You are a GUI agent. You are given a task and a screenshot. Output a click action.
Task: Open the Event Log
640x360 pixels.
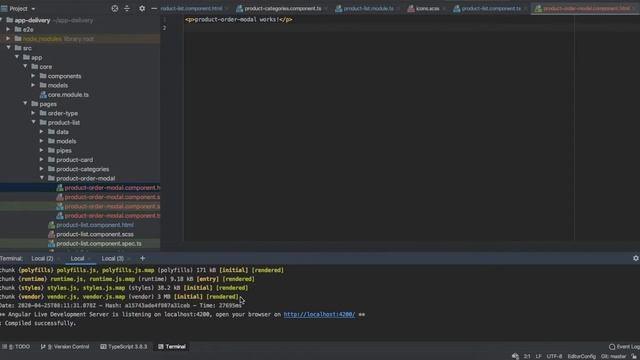tap(624, 347)
